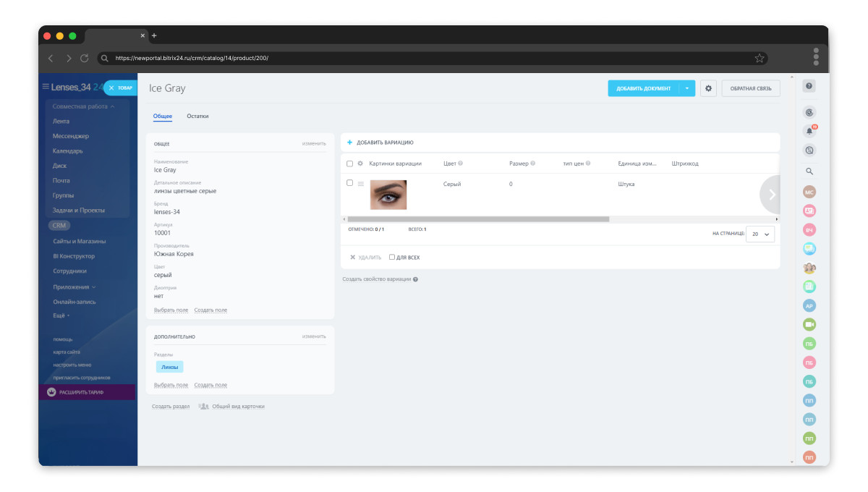Click the horizontal scrollbar under variations table

click(478, 219)
